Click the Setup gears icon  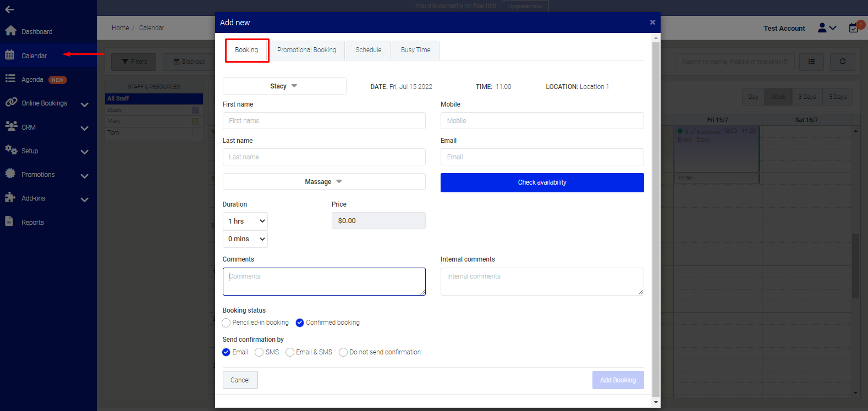(10, 149)
